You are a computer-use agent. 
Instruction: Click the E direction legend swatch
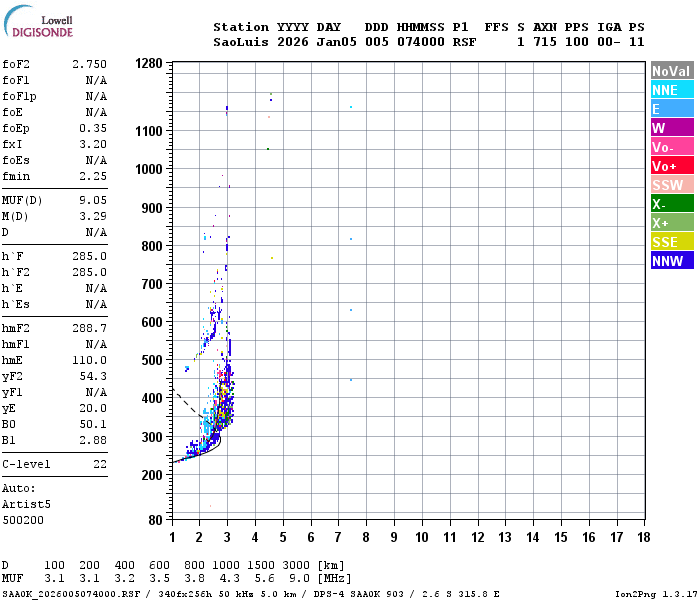tap(672, 108)
